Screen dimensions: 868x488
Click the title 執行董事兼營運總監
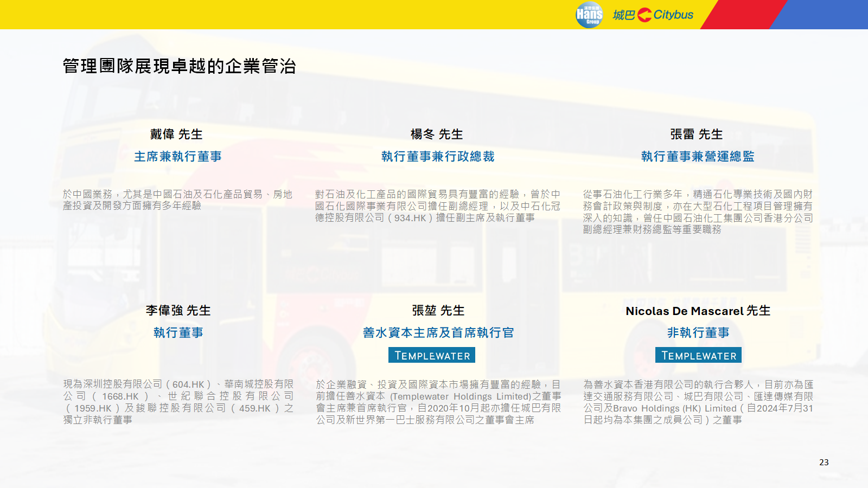[698, 156]
